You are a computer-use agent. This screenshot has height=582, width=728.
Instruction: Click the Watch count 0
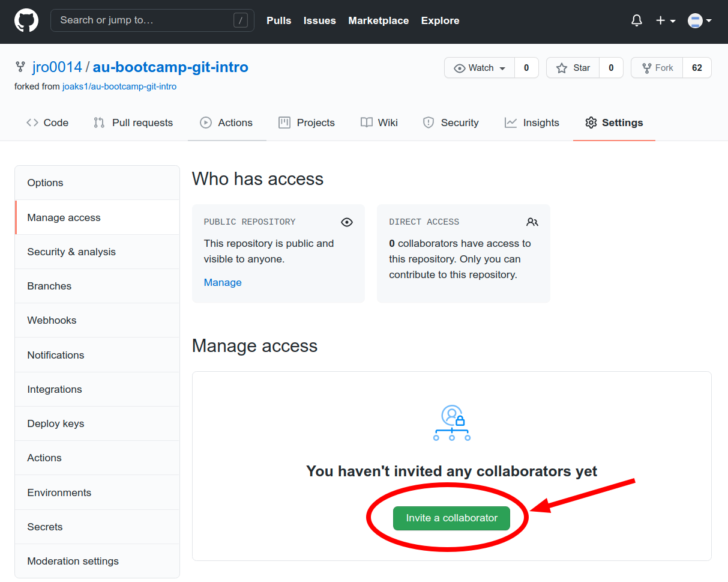526,68
